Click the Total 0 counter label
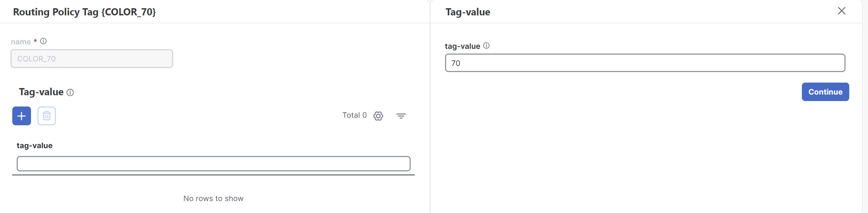The width and height of the screenshot is (868, 213). (x=354, y=115)
